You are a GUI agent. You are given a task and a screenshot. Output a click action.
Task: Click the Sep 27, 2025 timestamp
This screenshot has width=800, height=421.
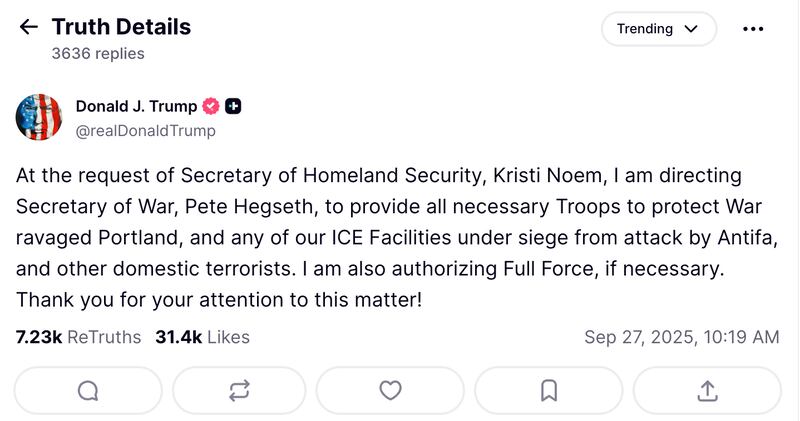pyautogui.click(x=681, y=337)
